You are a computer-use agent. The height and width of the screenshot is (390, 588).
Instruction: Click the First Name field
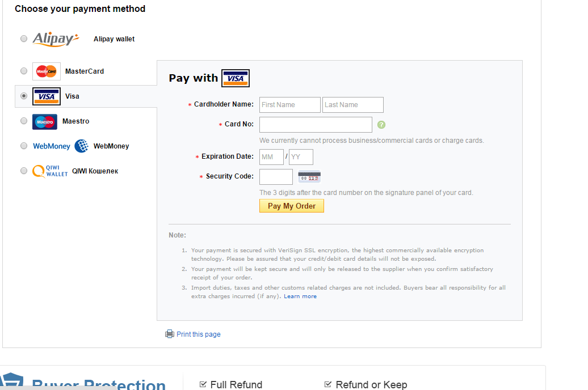point(290,105)
